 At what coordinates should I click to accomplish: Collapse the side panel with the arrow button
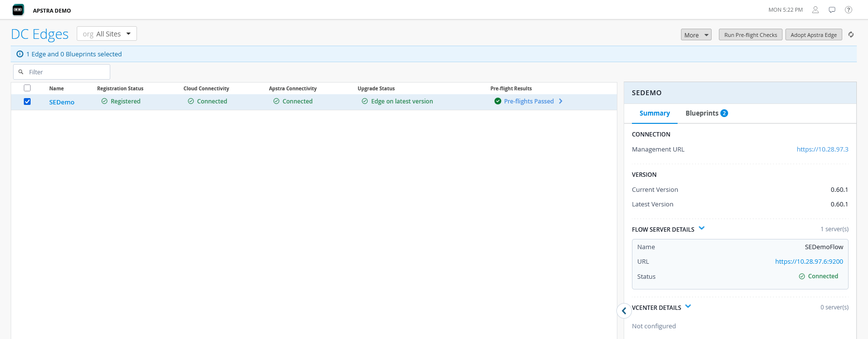click(x=624, y=311)
